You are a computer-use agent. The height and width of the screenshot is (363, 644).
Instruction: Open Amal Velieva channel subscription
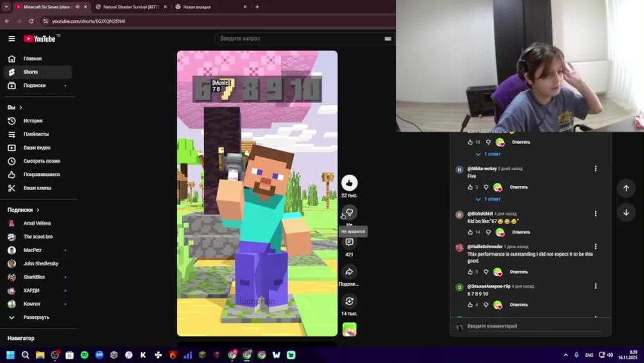click(38, 223)
